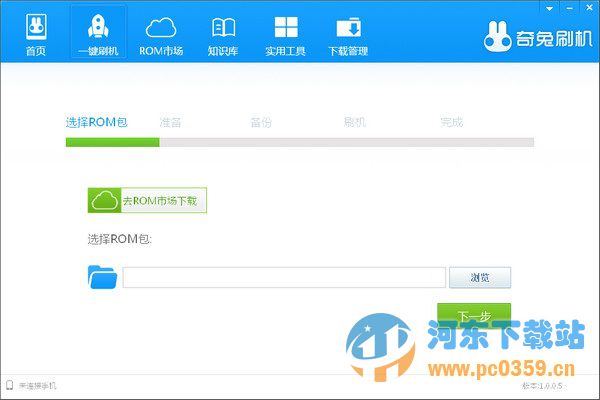Click the 未连接手机 status text
Viewport: 600px width, 400px height.
(x=38, y=385)
